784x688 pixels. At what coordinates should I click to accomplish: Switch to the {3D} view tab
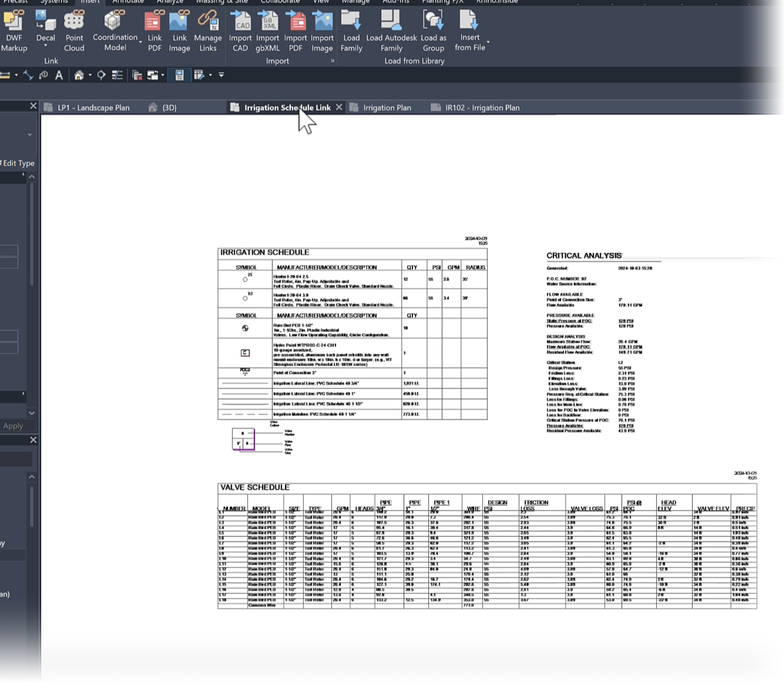163,108
